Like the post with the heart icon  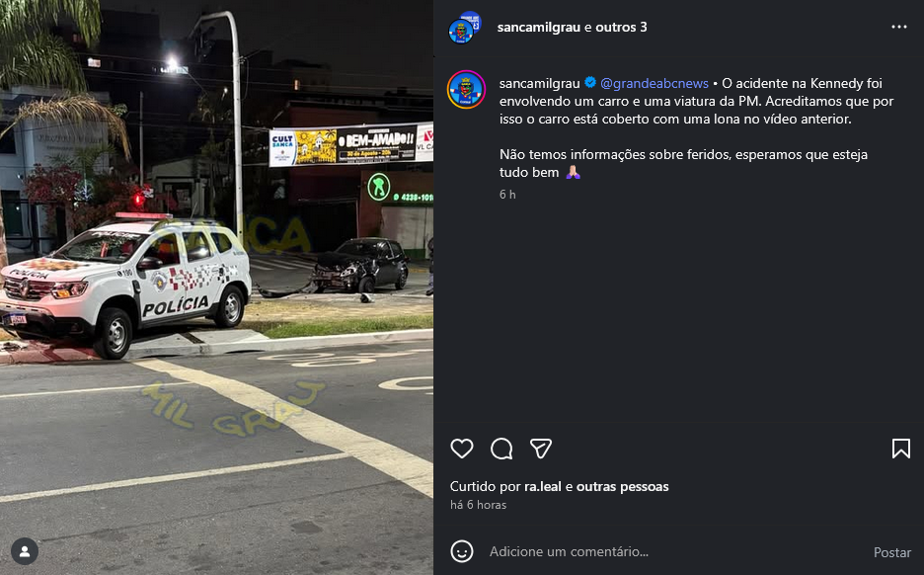tap(461, 449)
